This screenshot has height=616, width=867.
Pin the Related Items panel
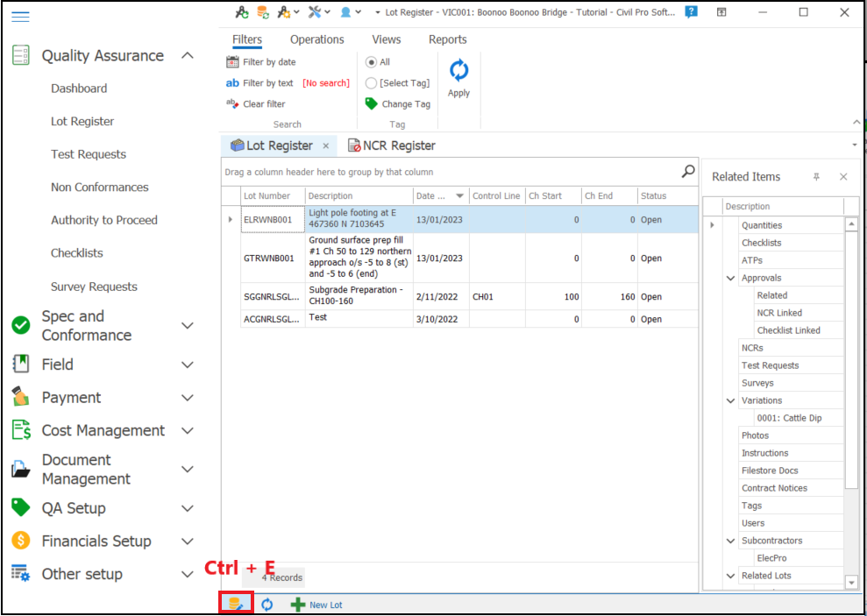tap(816, 176)
